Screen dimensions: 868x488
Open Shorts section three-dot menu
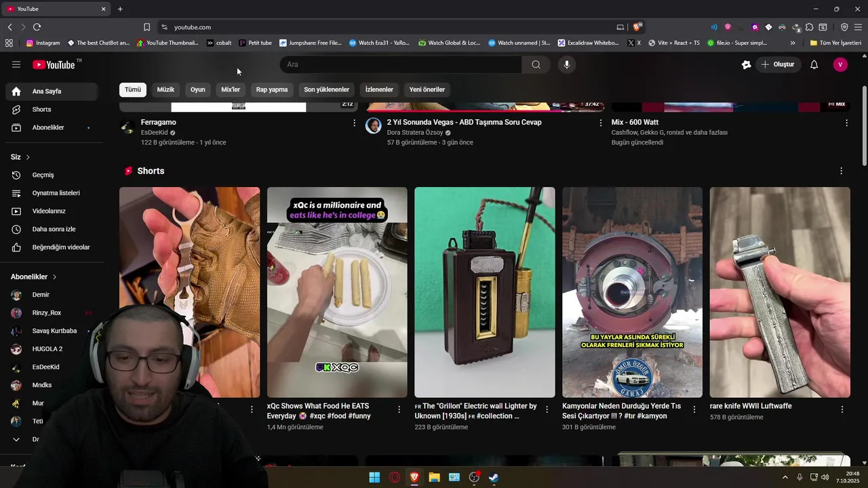(x=841, y=171)
